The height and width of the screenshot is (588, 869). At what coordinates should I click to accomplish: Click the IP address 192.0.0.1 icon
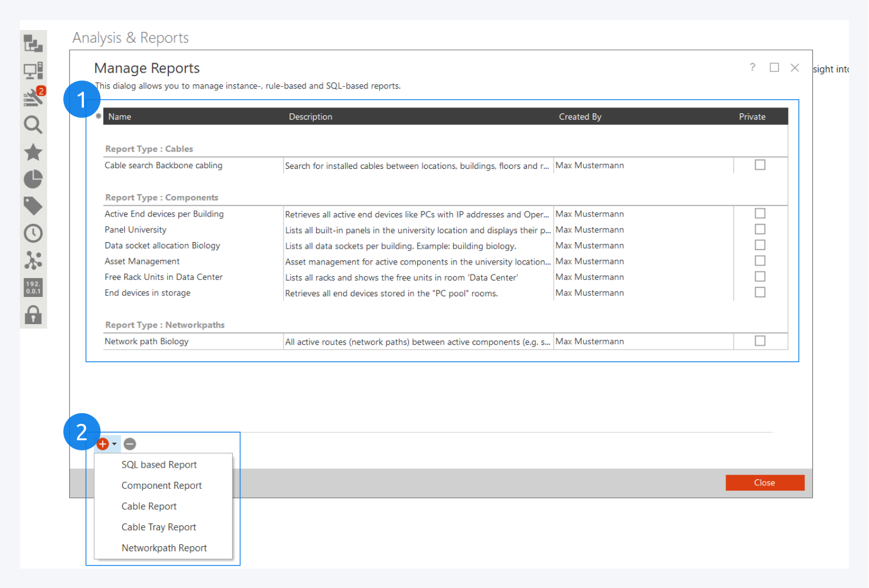point(33,288)
